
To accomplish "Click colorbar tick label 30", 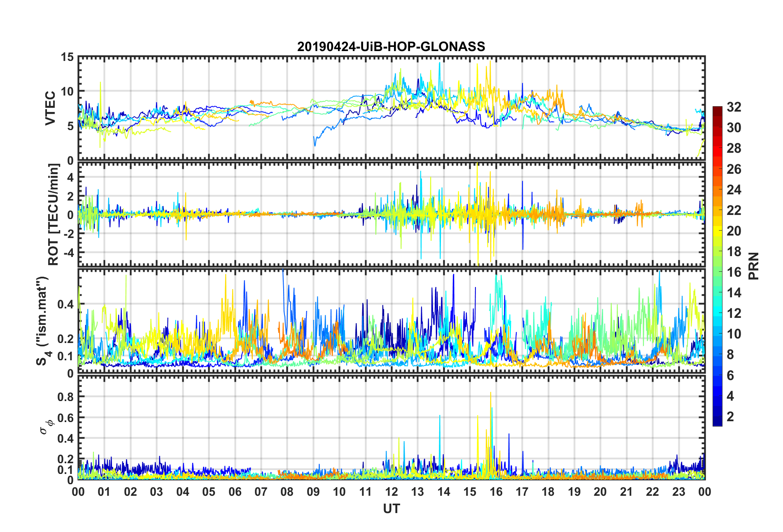I will click(x=734, y=128).
